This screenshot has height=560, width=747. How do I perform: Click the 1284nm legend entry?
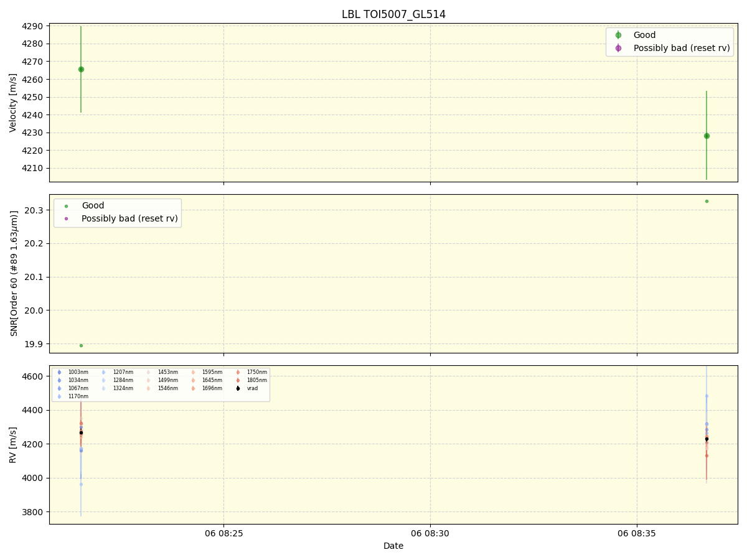[117, 380]
